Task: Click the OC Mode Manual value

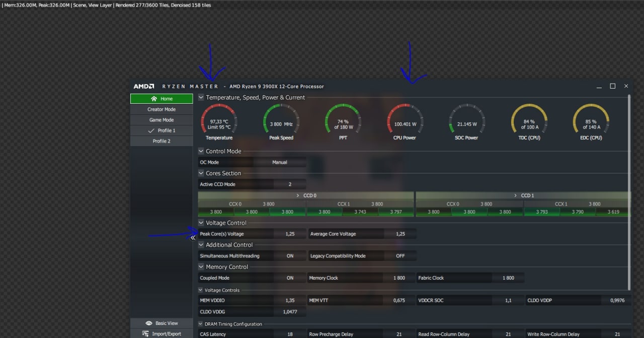Action: pos(280,162)
